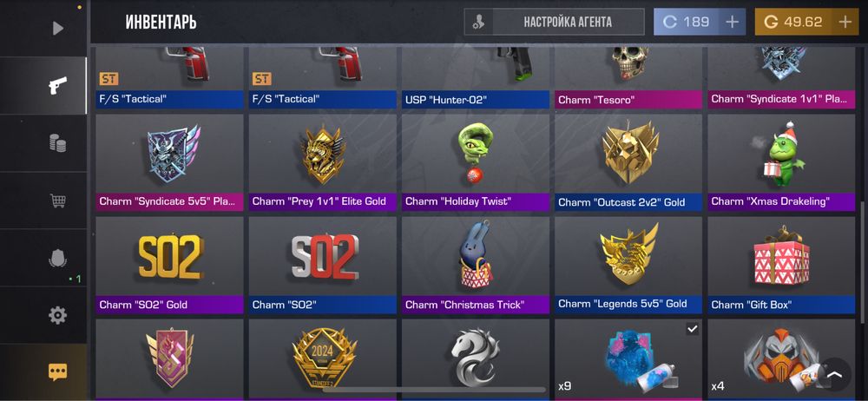Select Charm "Holiday Twist" item
This screenshot has height=401, width=868.
click(476, 162)
